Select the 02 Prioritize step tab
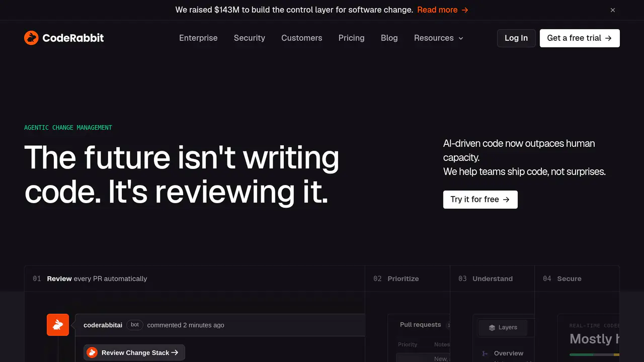 (x=408, y=279)
